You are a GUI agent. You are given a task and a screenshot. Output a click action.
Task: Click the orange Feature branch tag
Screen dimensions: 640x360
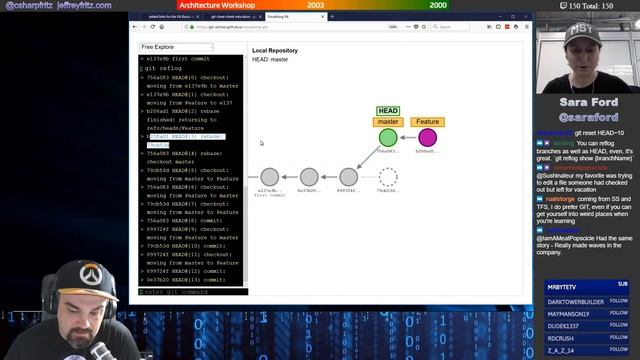[x=428, y=122]
